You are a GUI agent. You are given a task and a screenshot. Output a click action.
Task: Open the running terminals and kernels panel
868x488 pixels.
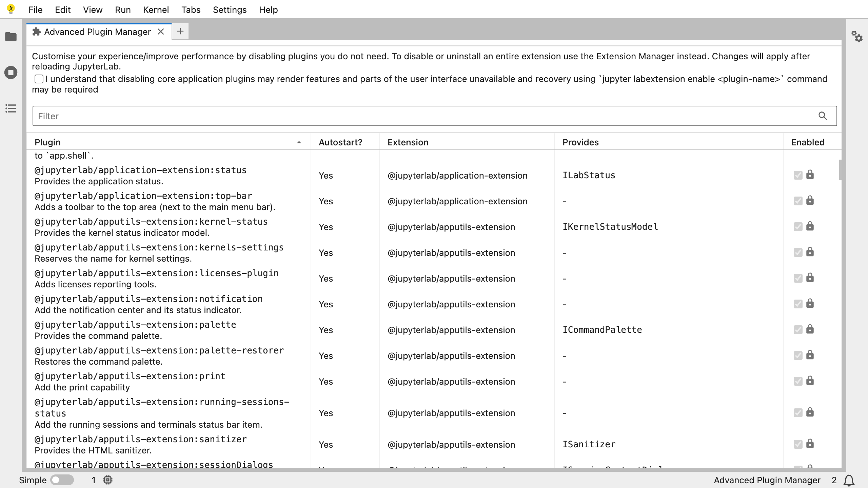[x=11, y=72]
